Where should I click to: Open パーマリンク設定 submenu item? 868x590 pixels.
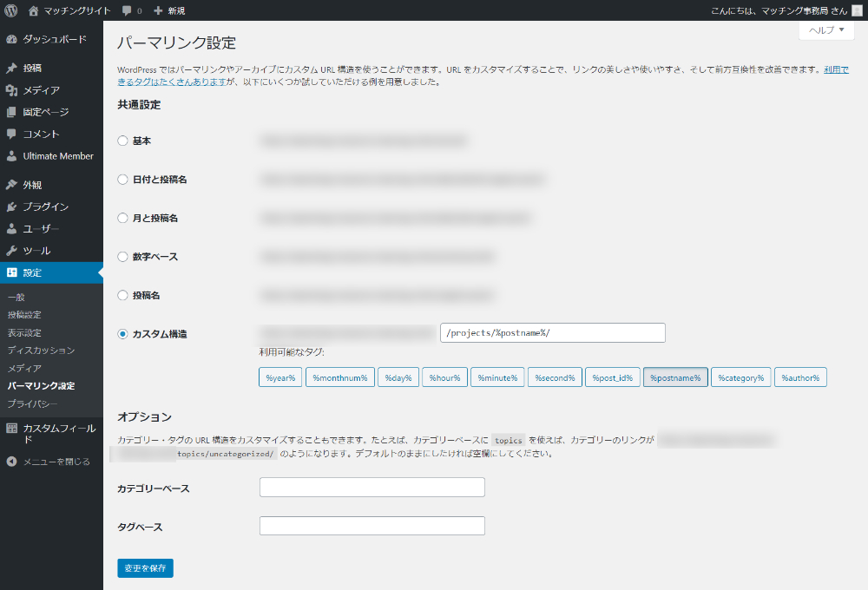[41, 386]
